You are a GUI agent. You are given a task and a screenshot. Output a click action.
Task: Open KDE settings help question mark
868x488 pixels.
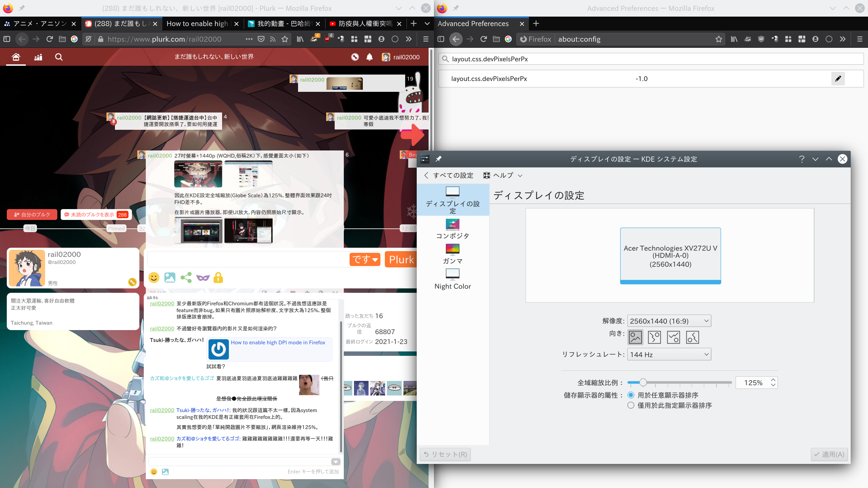pos(802,159)
